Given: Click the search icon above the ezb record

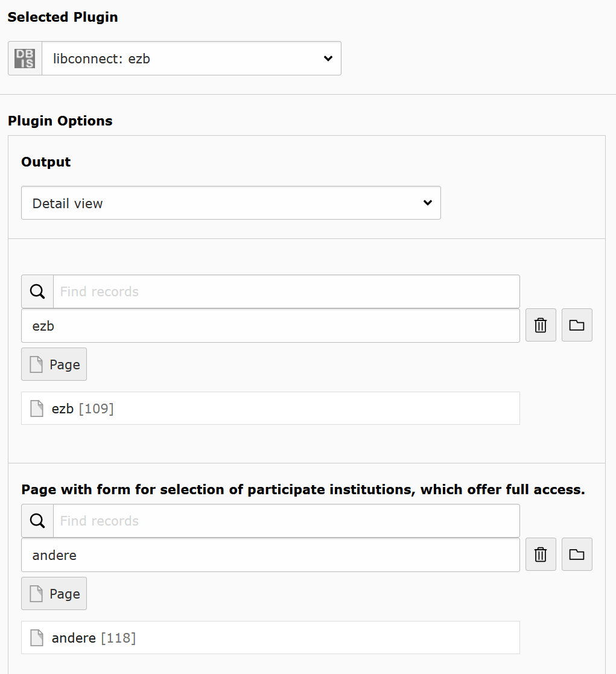Looking at the screenshot, I should point(37,291).
